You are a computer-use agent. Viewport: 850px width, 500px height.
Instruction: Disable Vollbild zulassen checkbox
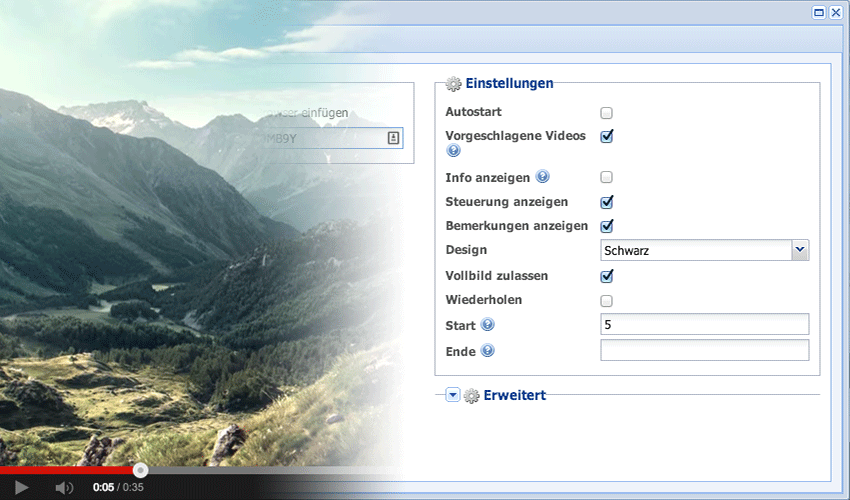pyautogui.click(x=606, y=276)
